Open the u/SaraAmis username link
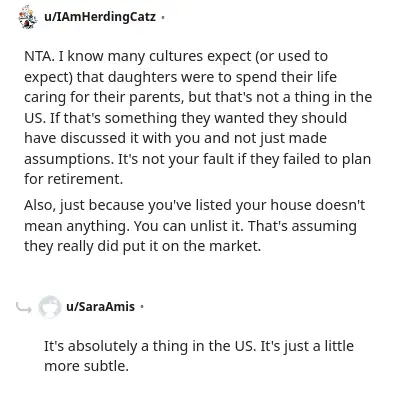The height and width of the screenshot is (402, 400). pyautogui.click(x=100, y=306)
